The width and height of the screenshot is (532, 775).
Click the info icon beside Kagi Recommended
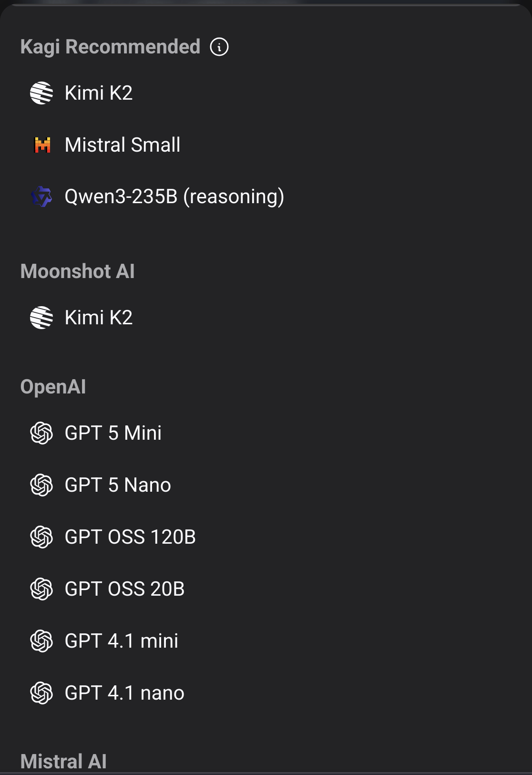[x=219, y=47]
